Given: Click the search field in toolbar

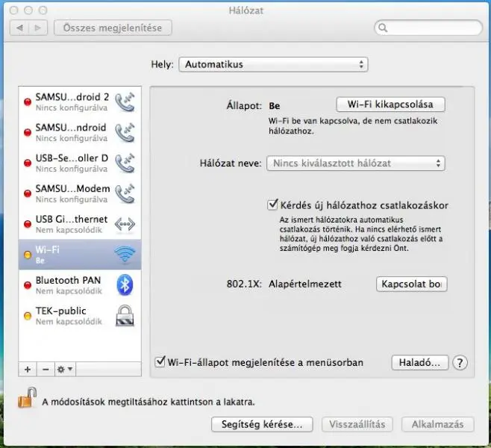Looking at the screenshot, I should point(427,28).
